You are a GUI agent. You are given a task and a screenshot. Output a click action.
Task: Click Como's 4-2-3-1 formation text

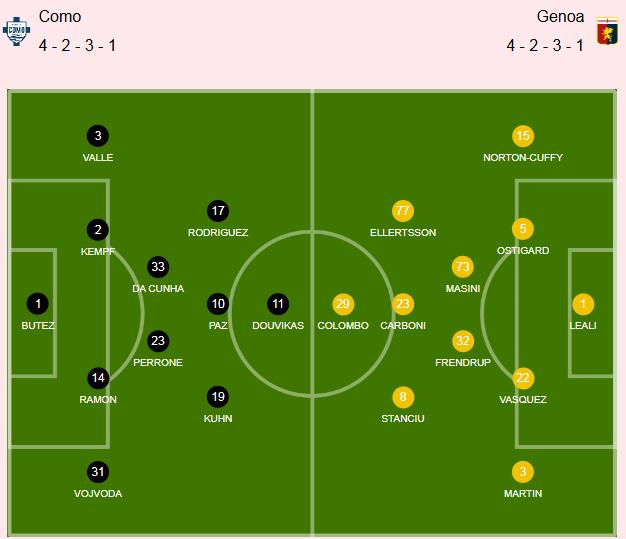(77, 46)
